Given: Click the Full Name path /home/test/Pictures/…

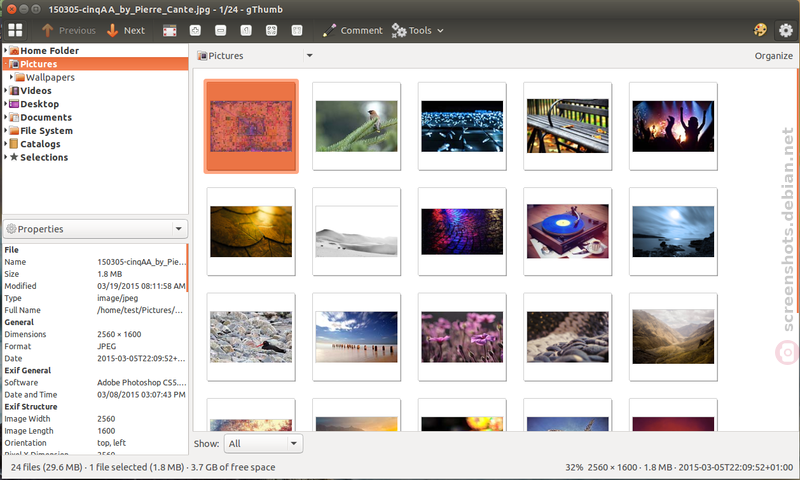Looking at the screenshot, I should pyautogui.click(x=140, y=310).
